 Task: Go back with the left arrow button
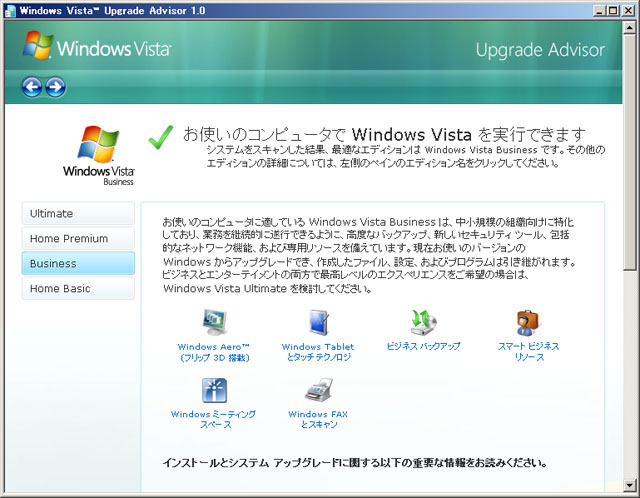[x=32, y=87]
